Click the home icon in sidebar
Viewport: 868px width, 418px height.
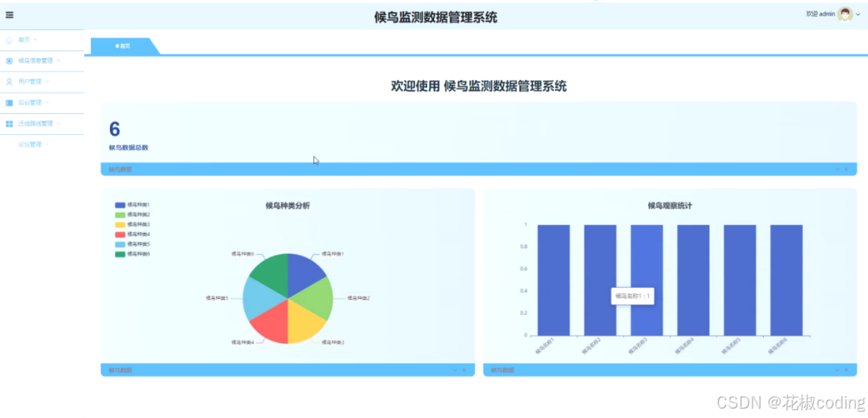pos(9,40)
